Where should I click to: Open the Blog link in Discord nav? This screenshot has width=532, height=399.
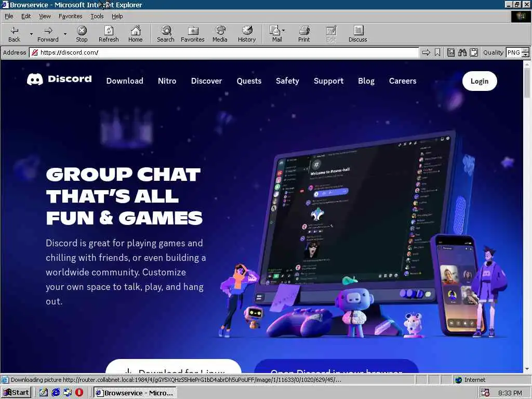click(x=366, y=81)
